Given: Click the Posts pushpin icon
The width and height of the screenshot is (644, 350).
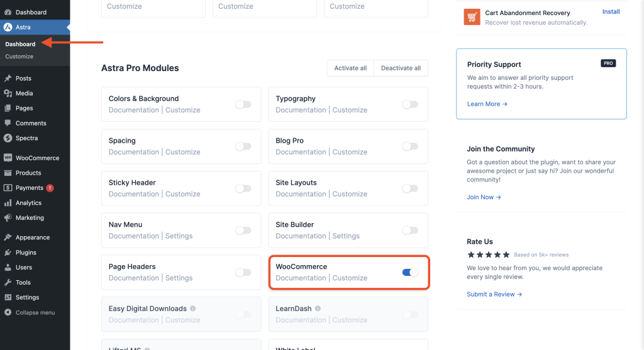Looking at the screenshot, I should 8,79.
